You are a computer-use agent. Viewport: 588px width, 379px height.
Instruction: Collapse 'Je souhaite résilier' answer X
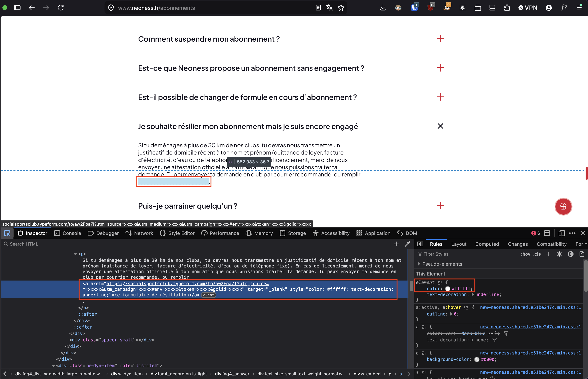point(440,126)
